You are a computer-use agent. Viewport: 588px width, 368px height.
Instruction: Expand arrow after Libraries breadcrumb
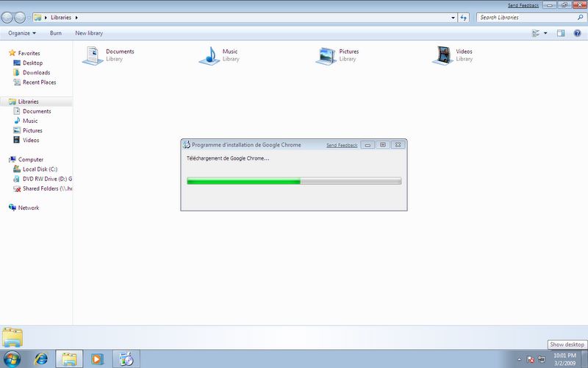click(x=76, y=17)
